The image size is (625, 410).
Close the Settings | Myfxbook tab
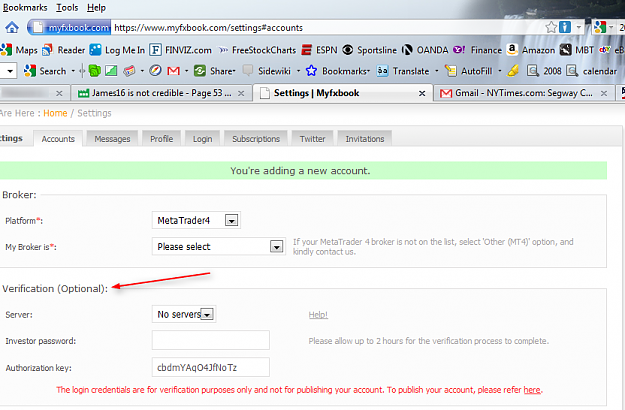pos(422,93)
